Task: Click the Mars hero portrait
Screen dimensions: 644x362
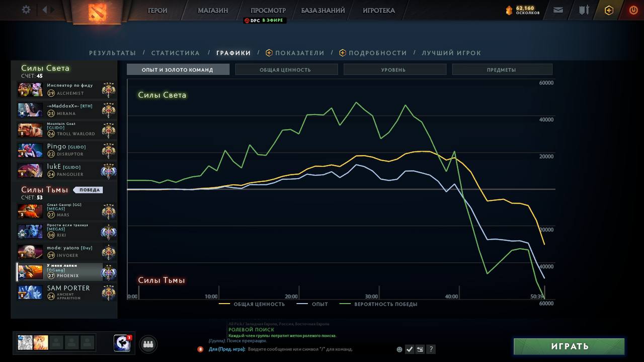Action: coord(30,211)
